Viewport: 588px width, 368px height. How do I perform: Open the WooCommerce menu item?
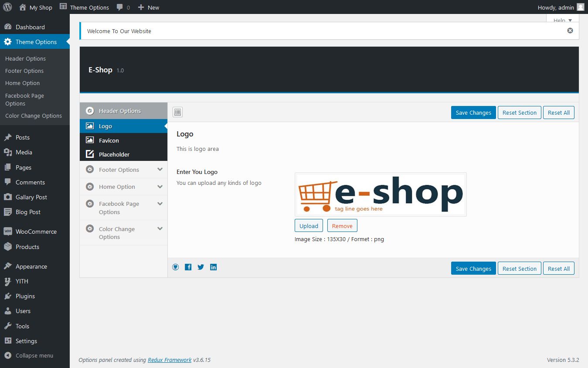(x=35, y=232)
